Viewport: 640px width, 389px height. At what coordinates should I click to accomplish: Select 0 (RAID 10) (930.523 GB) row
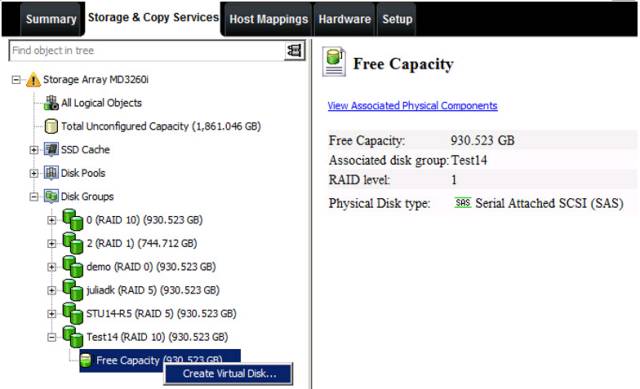[x=144, y=220]
